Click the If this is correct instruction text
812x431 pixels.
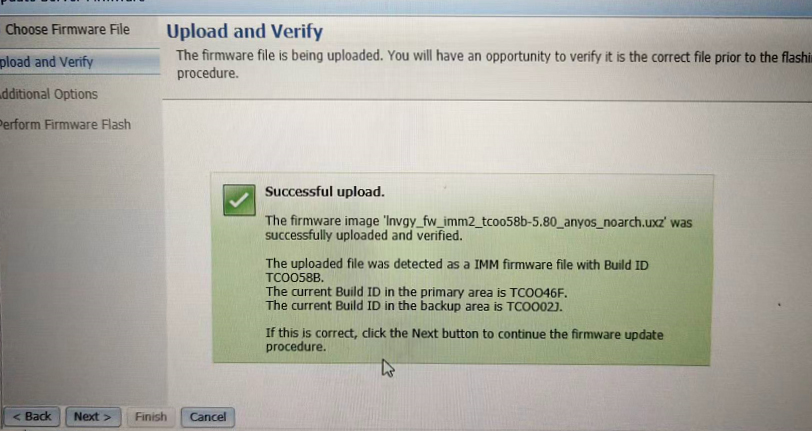465,340
